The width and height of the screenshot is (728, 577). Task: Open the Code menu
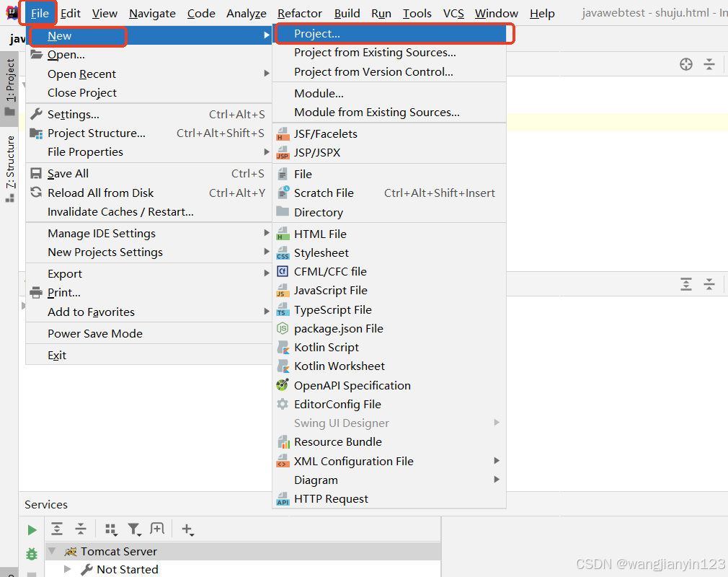(201, 14)
